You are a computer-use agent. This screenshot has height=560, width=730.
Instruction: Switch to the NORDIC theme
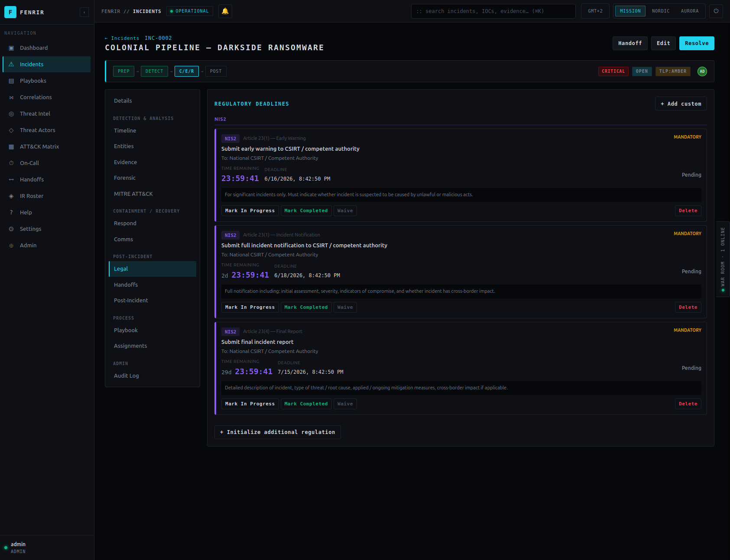click(x=661, y=11)
